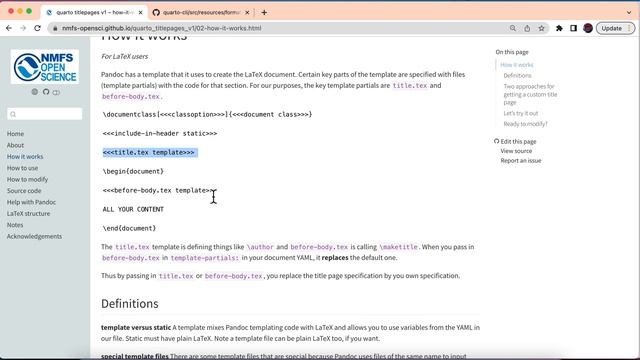
Task: Open LaTeX structure in the sidebar
Action: pos(29,214)
